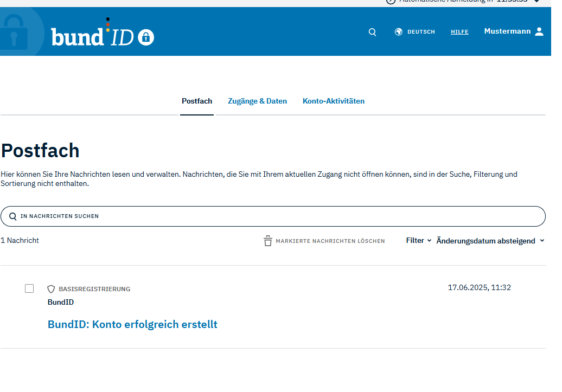Click the shield icon beside Basisregistrierung
Viewport: 562px width, 392px height.
point(51,289)
